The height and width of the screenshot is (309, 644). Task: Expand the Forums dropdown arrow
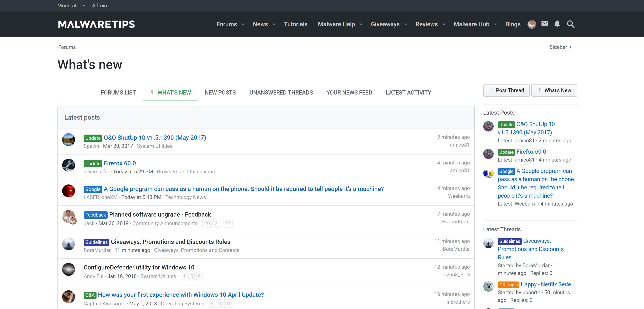point(243,24)
